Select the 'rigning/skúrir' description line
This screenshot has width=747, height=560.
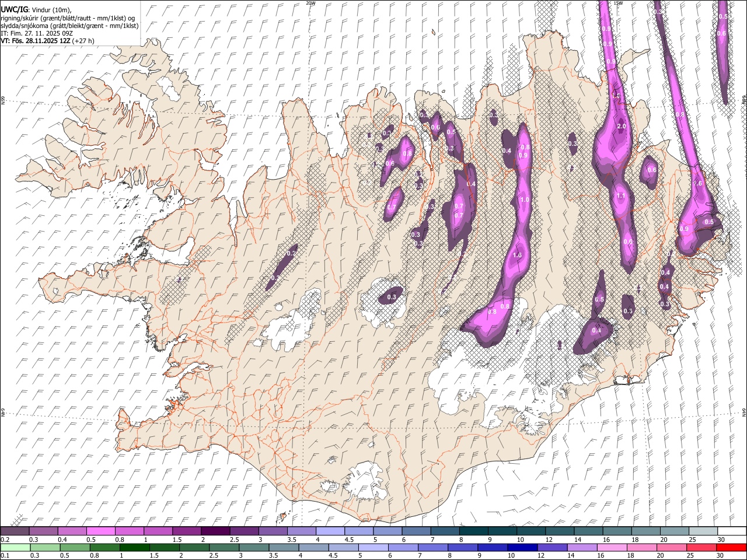tap(67, 18)
